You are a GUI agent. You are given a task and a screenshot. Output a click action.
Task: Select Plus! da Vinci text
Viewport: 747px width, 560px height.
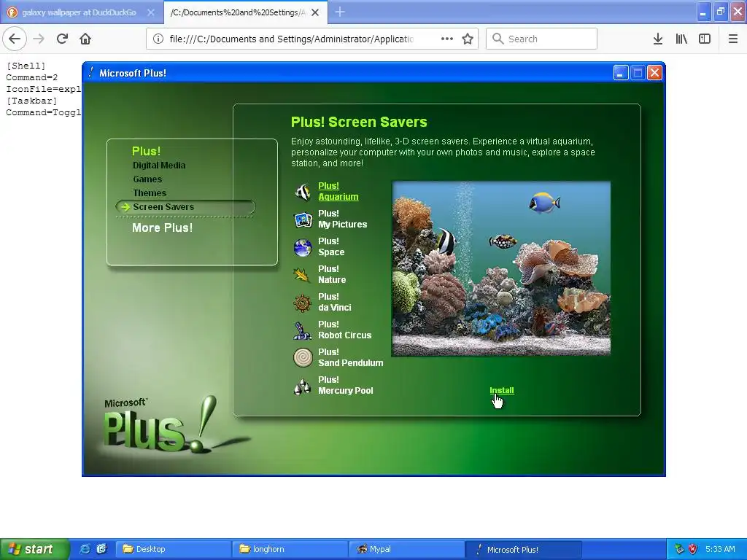tap(334, 302)
